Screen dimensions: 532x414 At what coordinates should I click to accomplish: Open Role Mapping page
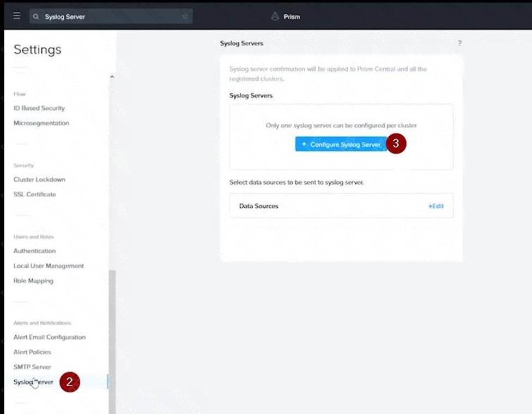coord(33,281)
